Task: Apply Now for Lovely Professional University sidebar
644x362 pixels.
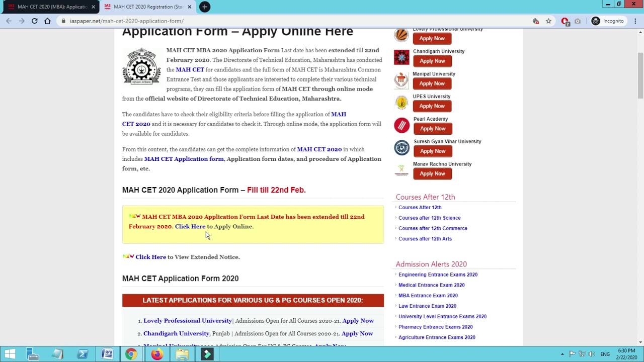Action: tap(432, 39)
